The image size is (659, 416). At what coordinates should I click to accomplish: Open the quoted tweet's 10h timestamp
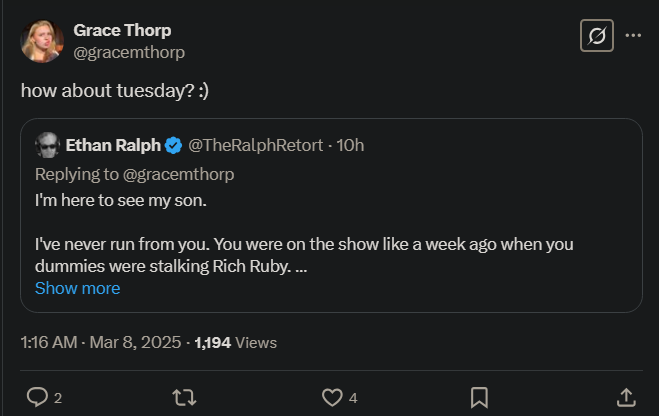[351, 146]
